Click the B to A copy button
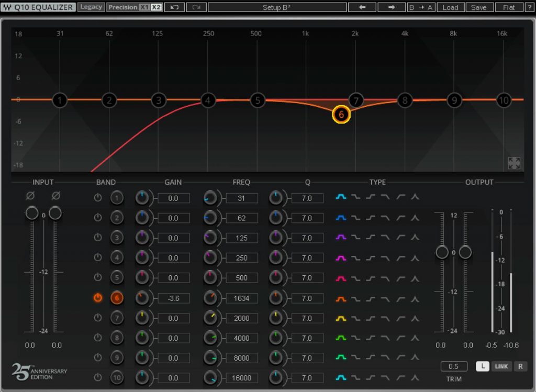This screenshot has height=392, width=536. pos(422,7)
